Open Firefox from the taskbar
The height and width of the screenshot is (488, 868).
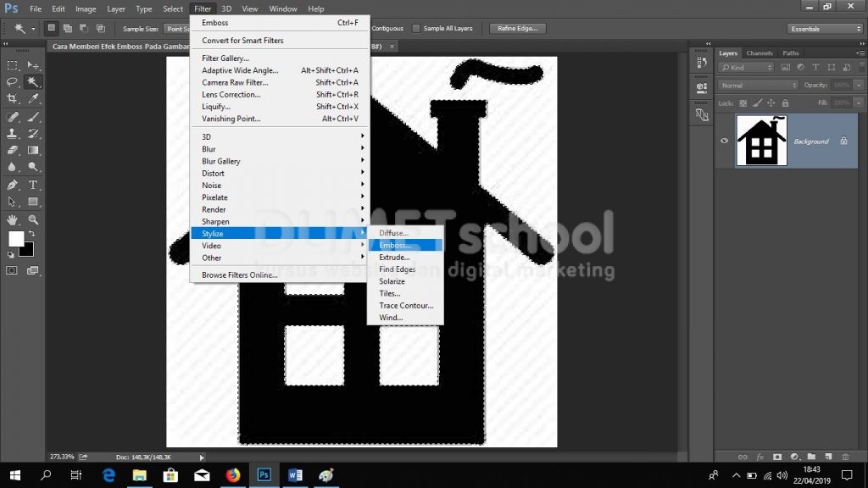click(233, 475)
